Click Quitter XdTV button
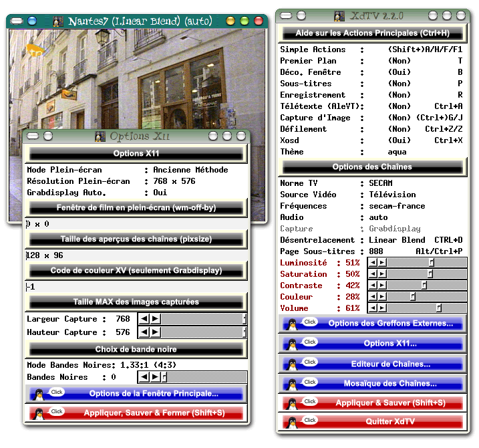Image resolution: width=479 pixels, height=448 pixels. point(372,422)
